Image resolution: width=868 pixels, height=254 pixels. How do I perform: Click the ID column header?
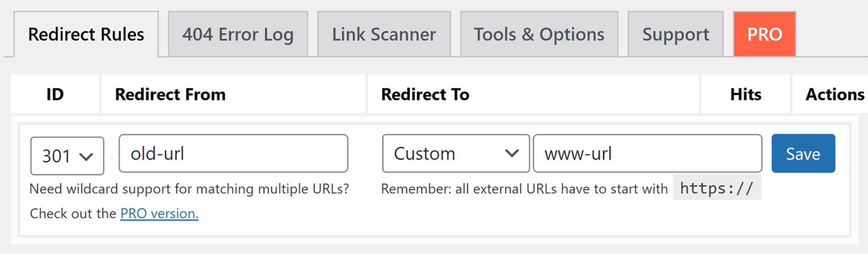click(55, 94)
